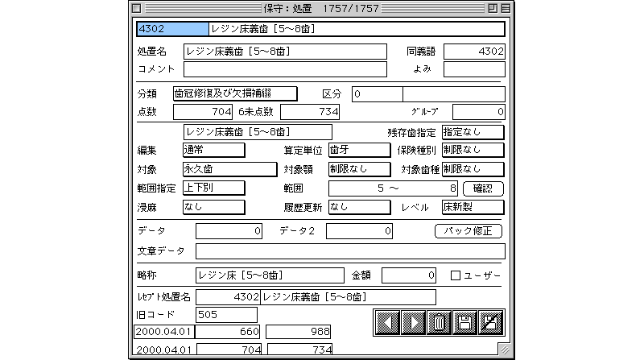Click the floppy disk save icon

pyautogui.click(x=464, y=322)
